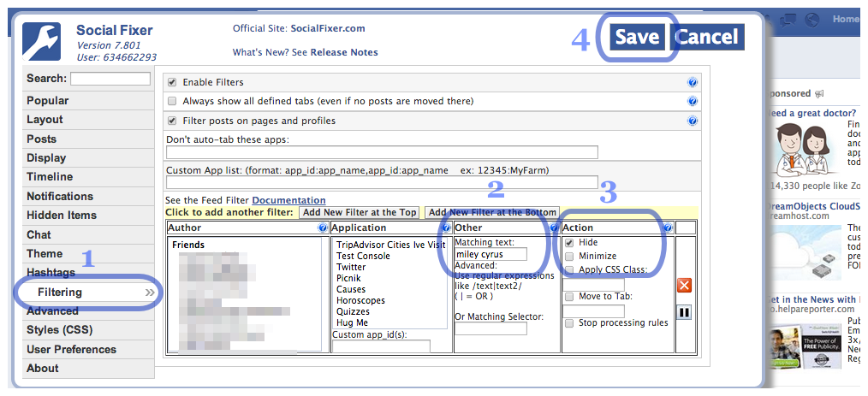This screenshot has height=396, width=868.
Task: Click the Facebook globe notifications icon
Action: (812, 20)
